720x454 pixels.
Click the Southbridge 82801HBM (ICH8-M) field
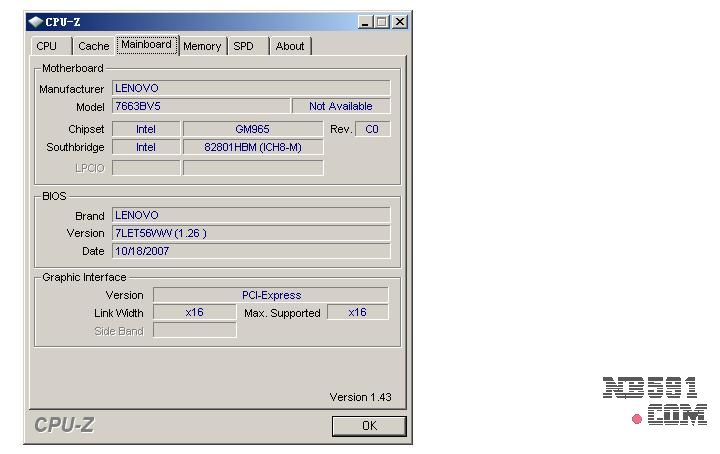click(252, 147)
